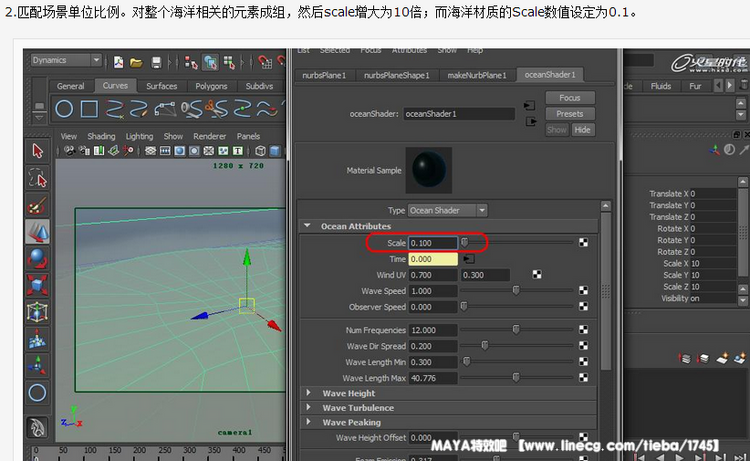Collapse the Ocean Attributes section
Screen dimensions: 750x461
[x=308, y=225]
